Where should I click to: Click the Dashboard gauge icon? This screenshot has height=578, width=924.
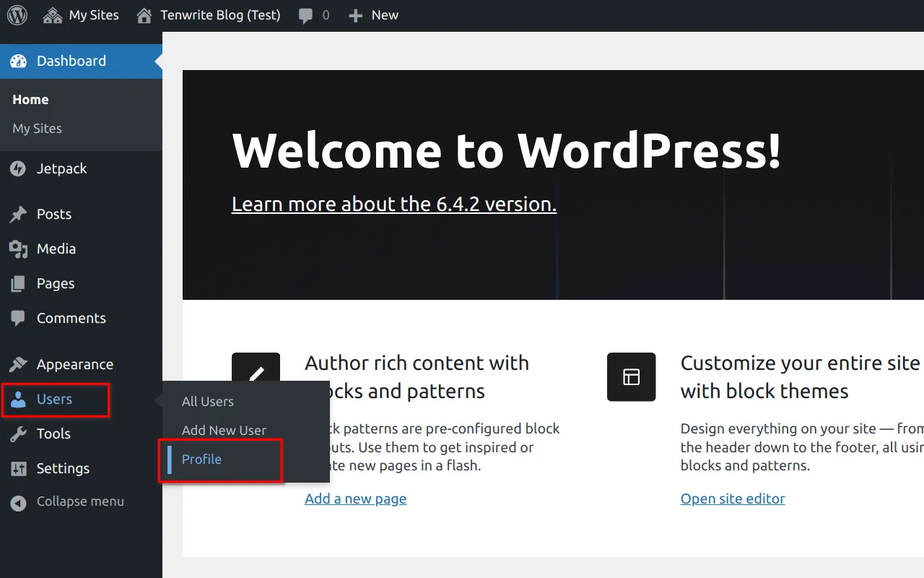(x=18, y=61)
